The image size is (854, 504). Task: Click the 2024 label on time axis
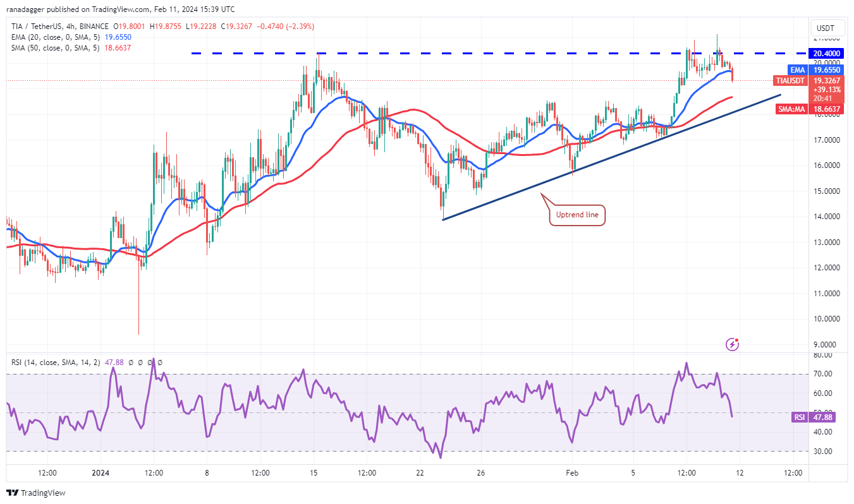101,473
